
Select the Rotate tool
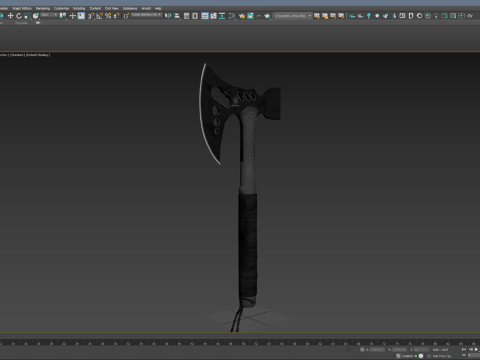click(x=19, y=16)
